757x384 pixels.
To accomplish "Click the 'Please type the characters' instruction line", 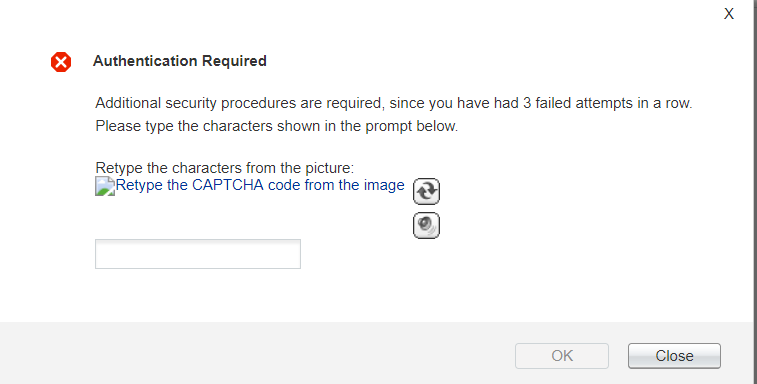I will tap(277, 126).
